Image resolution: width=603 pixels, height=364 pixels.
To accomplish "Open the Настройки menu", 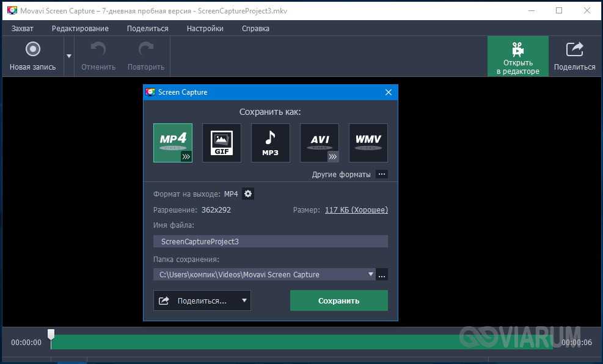I will click(205, 29).
